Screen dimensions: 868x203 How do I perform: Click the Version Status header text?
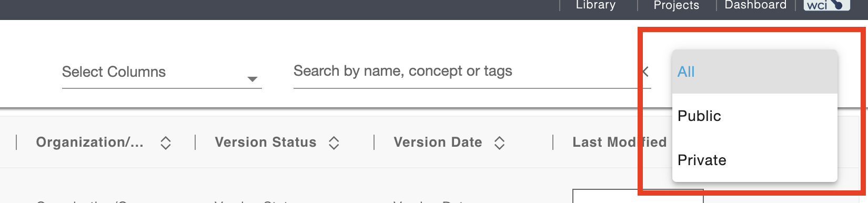pos(266,142)
